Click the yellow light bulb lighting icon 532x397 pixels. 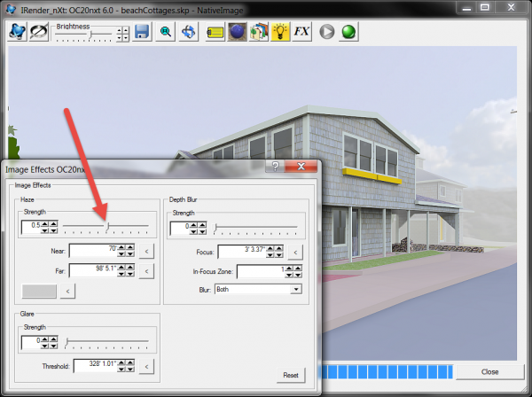pos(279,32)
